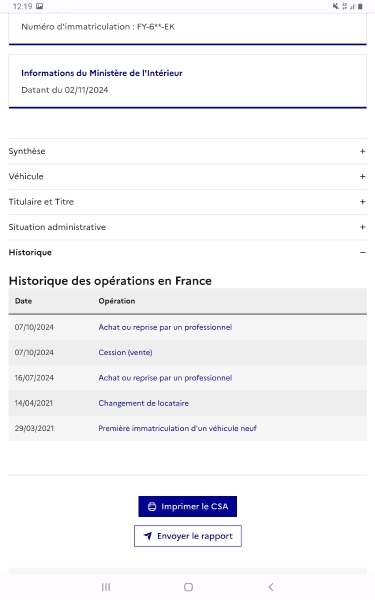Select the Historique section title
Image resolution: width=375 pixels, height=600 pixels.
pyautogui.click(x=30, y=253)
